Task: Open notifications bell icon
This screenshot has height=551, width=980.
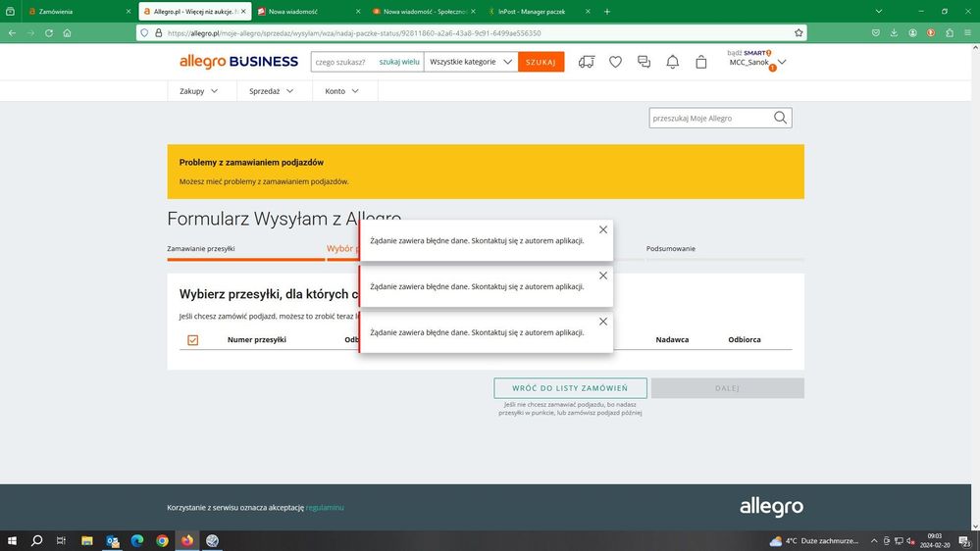Action: [x=673, y=62]
